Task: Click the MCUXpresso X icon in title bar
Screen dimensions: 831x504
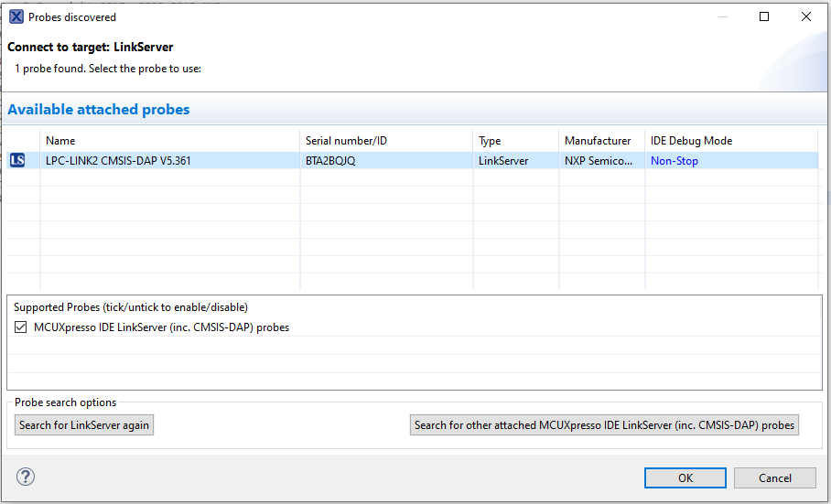Action: coord(16,17)
